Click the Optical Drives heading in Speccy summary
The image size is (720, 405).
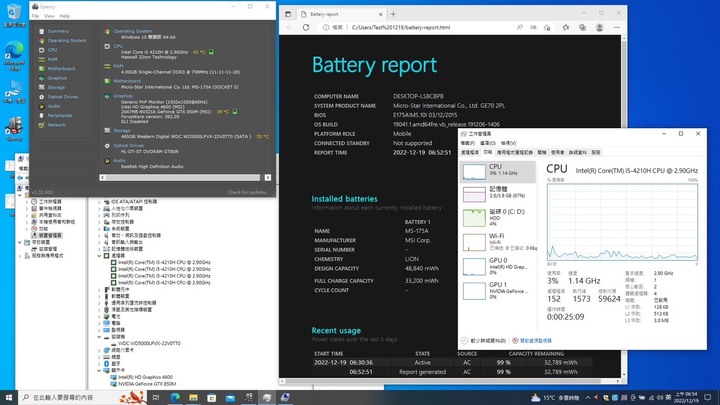129,145
